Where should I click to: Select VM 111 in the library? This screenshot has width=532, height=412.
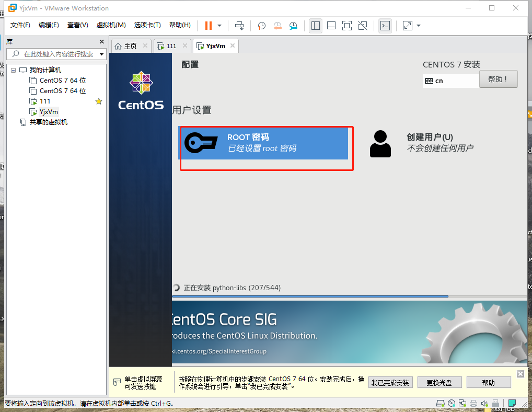[45, 101]
